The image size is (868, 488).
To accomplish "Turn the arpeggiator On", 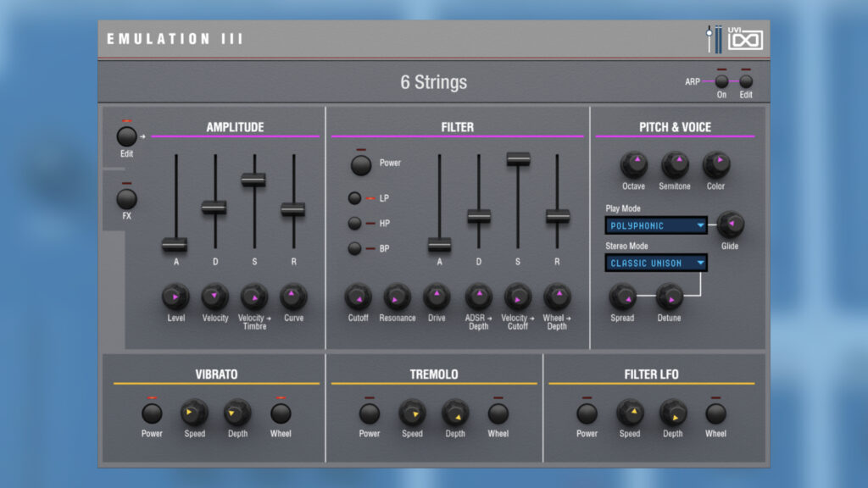I will 721,83.
